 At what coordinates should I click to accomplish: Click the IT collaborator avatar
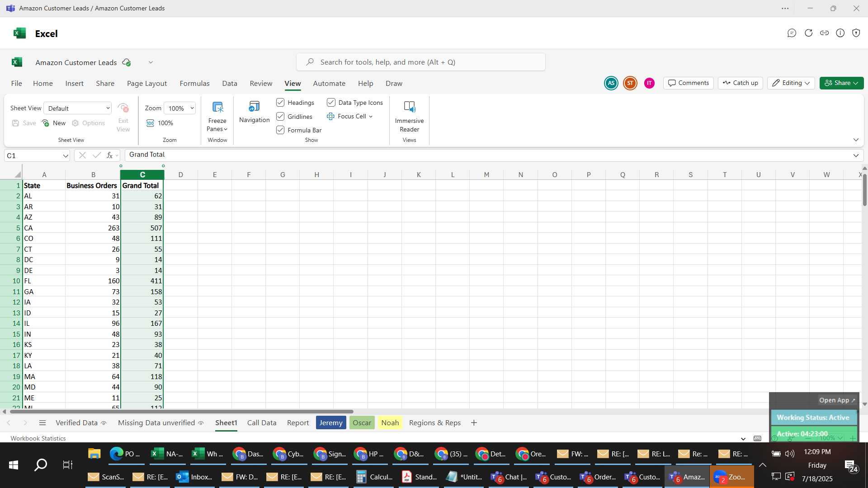[x=649, y=83]
